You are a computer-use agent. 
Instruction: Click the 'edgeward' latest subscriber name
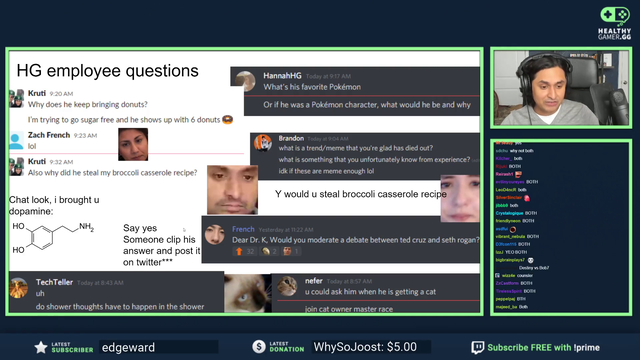pyautogui.click(x=128, y=347)
